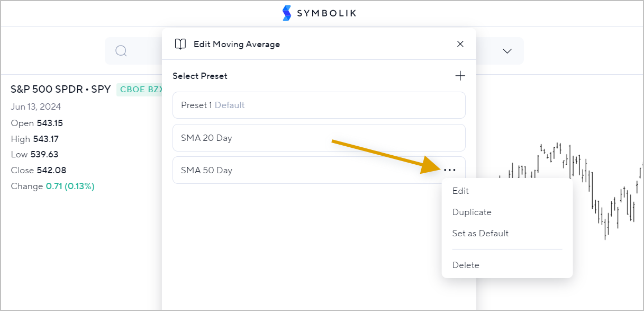Choose Duplicate from the context menu
The image size is (644, 311).
[472, 212]
